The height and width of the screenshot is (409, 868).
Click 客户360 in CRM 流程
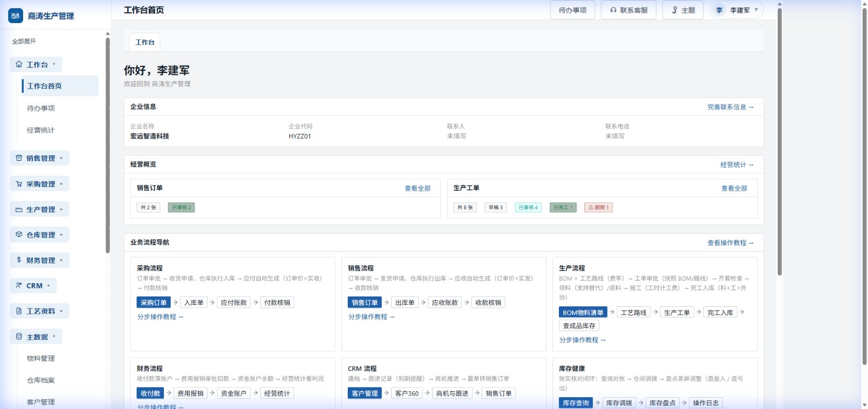[407, 393]
